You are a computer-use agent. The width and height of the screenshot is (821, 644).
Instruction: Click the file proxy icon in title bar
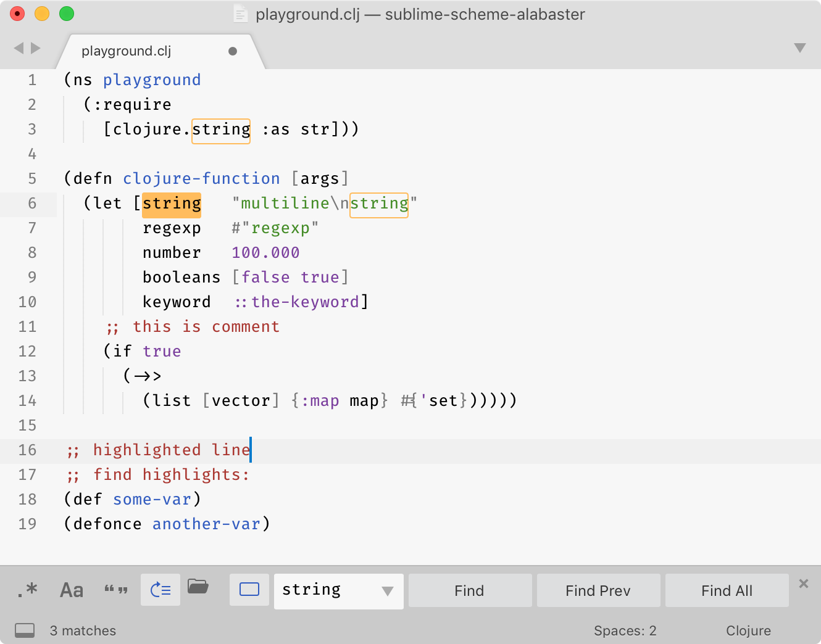[240, 14]
